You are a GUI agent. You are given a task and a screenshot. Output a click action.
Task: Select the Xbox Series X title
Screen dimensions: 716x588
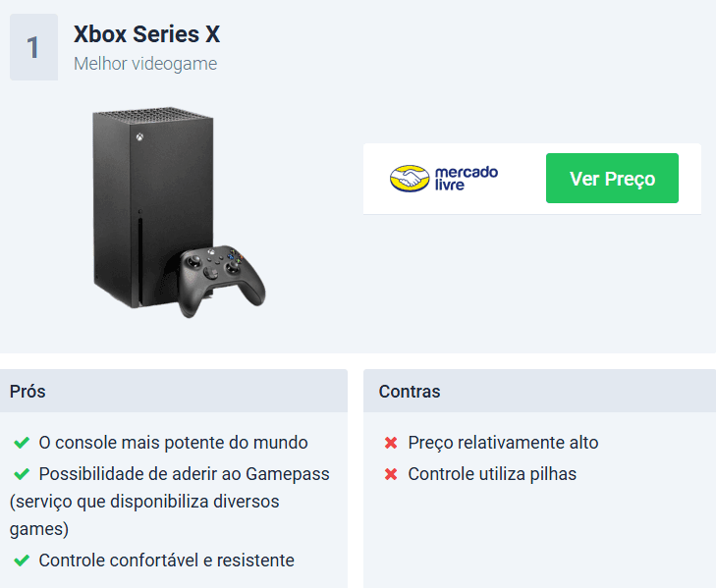pos(146,34)
